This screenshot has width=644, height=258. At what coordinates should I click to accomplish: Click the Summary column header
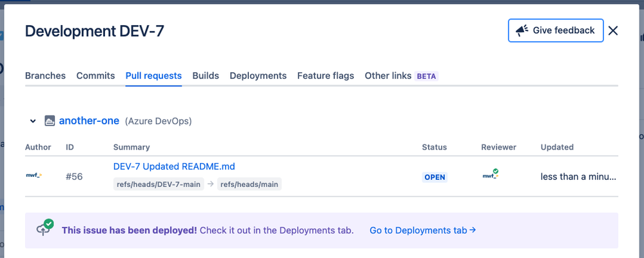click(x=132, y=147)
